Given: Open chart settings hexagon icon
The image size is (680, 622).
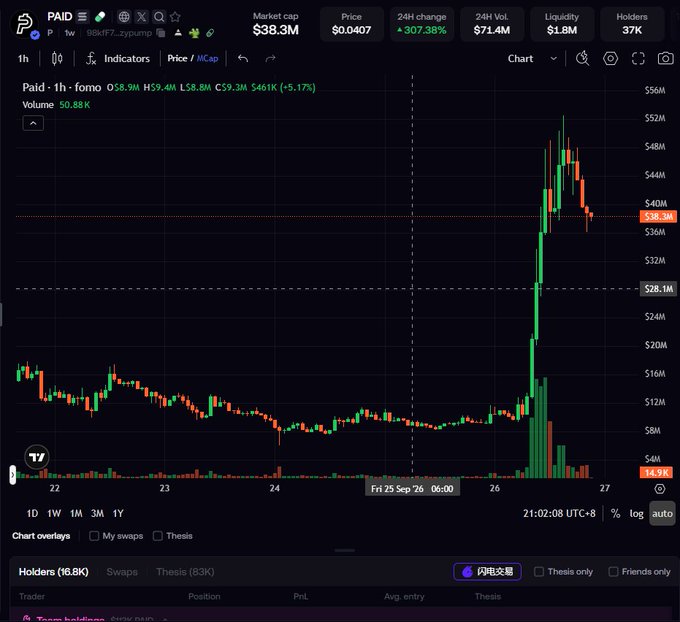Looking at the screenshot, I should tap(610, 58).
